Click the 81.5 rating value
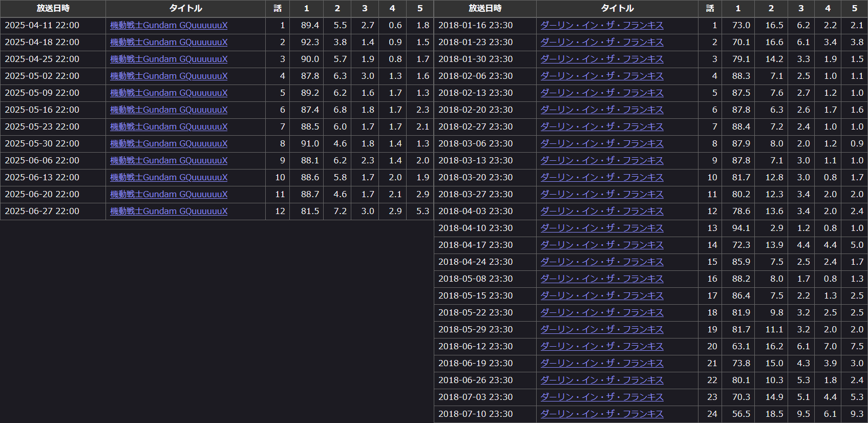This screenshot has width=868, height=423. coord(310,211)
